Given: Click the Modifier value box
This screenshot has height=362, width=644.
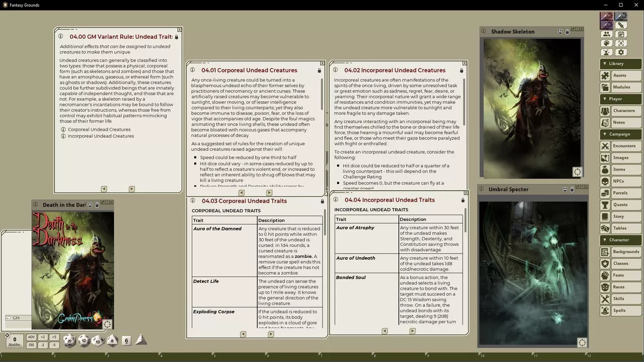Looking at the screenshot, I should click(15, 341).
